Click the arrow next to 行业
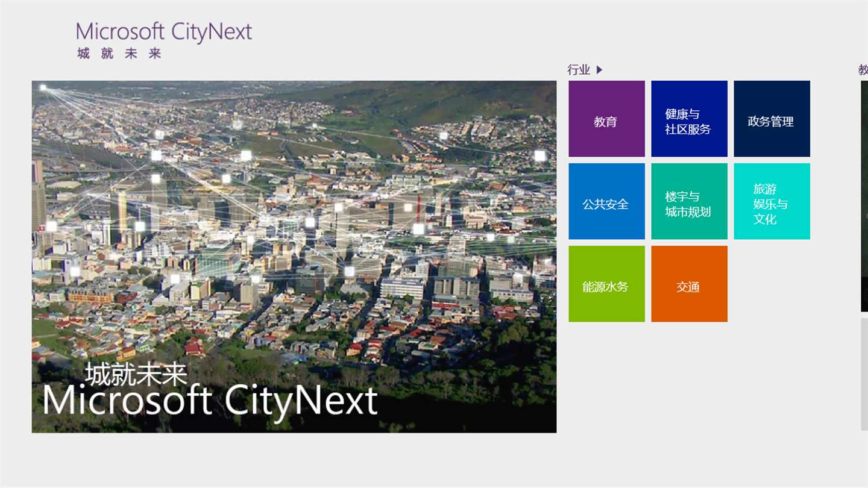 (599, 70)
